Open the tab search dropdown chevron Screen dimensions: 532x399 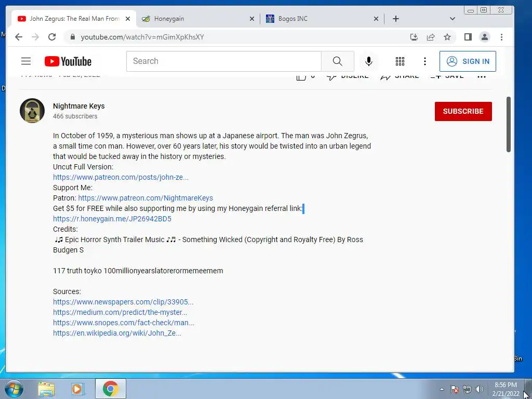coord(453,19)
